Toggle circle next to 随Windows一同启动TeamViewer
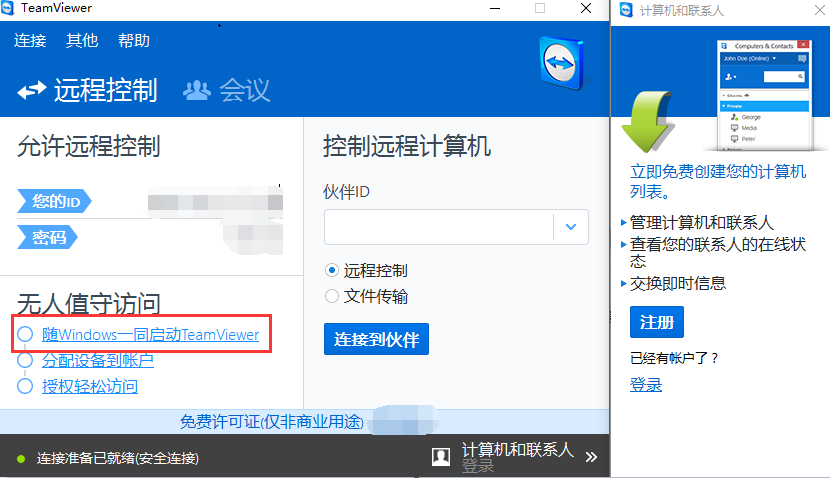The image size is (830, 478). click(25, 334)
